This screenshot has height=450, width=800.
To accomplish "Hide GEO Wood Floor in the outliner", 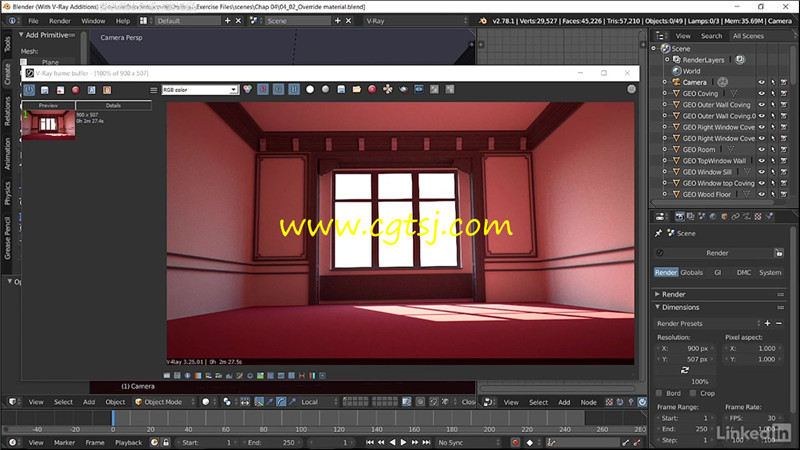I will tap(762, 194).
